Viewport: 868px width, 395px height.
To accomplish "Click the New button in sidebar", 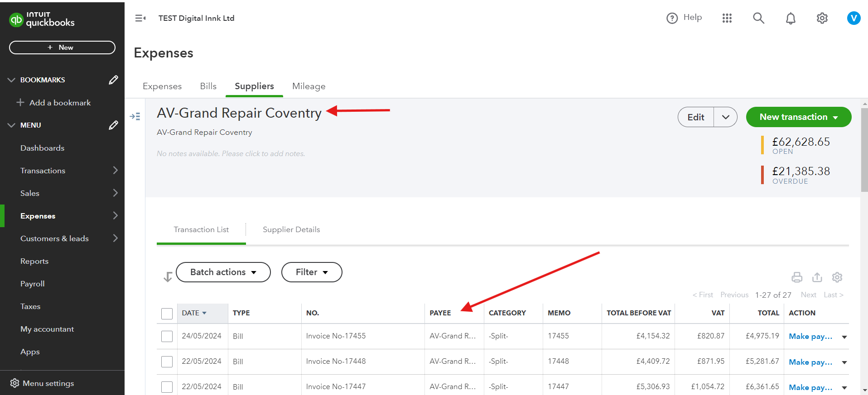I will [x=62, y=48].
